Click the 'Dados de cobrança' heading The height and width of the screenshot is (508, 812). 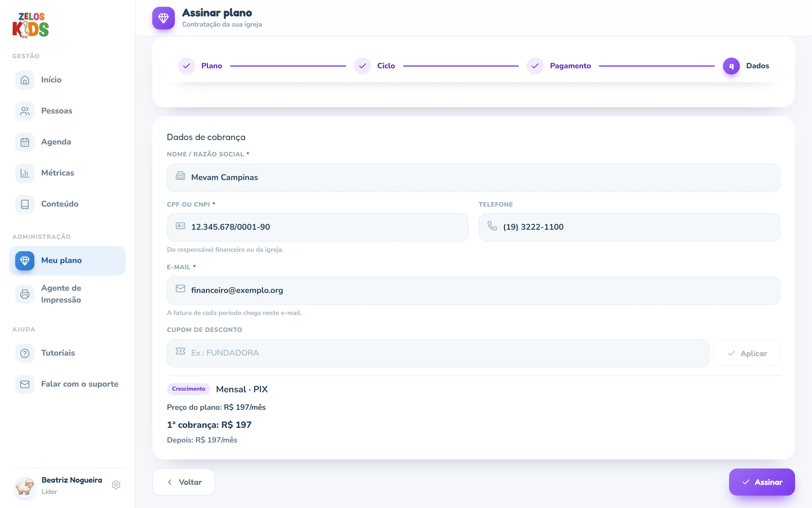click(206, 137)
